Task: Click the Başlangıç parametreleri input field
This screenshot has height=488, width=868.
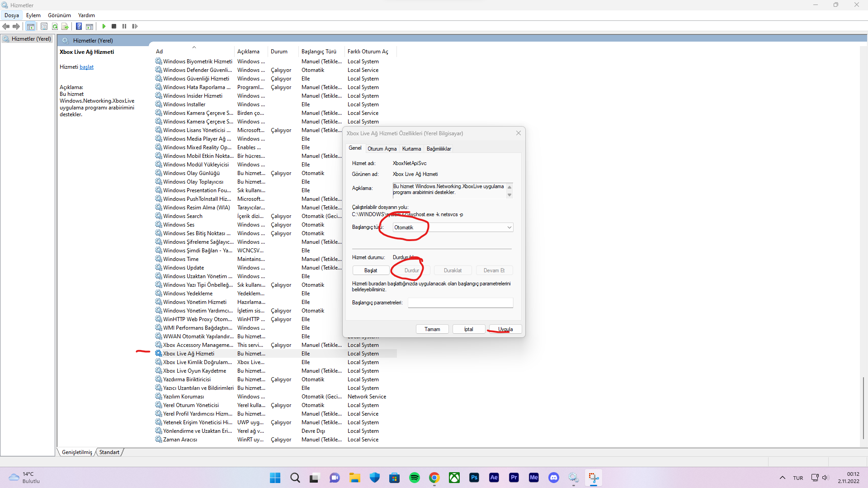Action: click(460, 303)
